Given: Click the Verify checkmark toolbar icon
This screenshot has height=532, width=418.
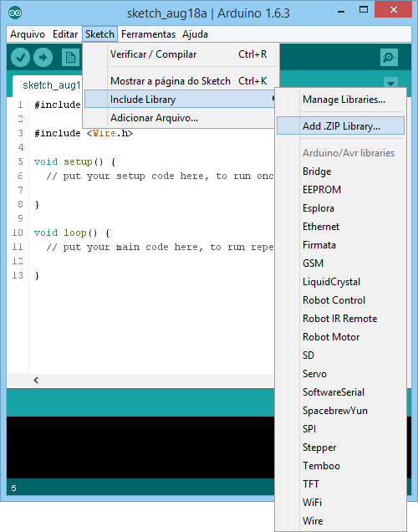Looking at the screenshot, I should click(x=20, y=58).
